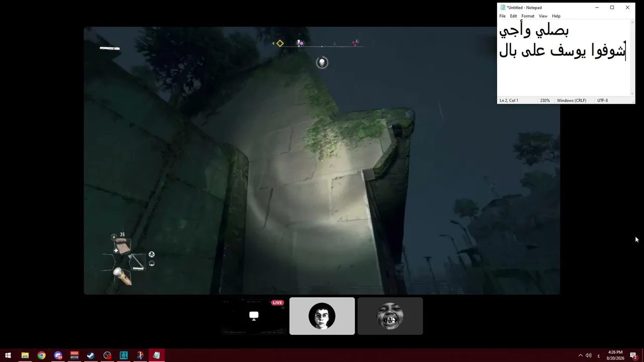Click the main game stream video

point(322,160)
